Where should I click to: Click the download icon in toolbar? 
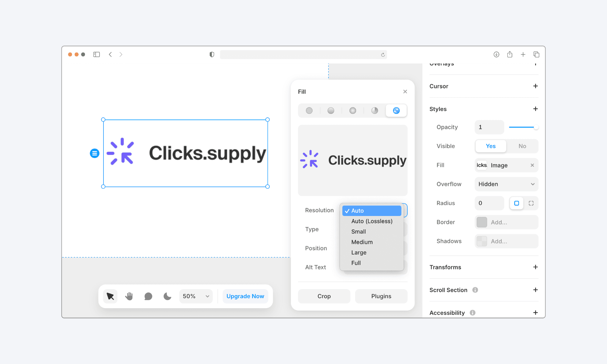click(496, 54)
